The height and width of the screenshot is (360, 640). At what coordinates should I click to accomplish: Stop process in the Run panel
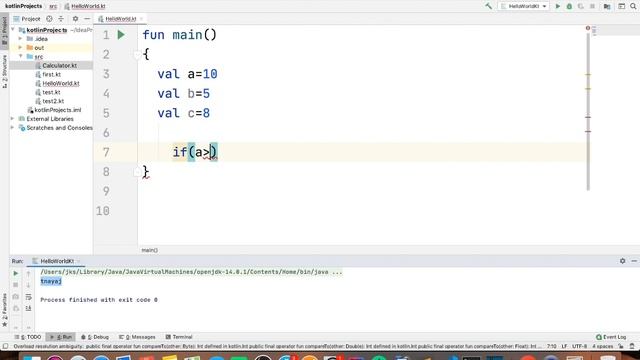pyautogui.click(x=16, y=285)
